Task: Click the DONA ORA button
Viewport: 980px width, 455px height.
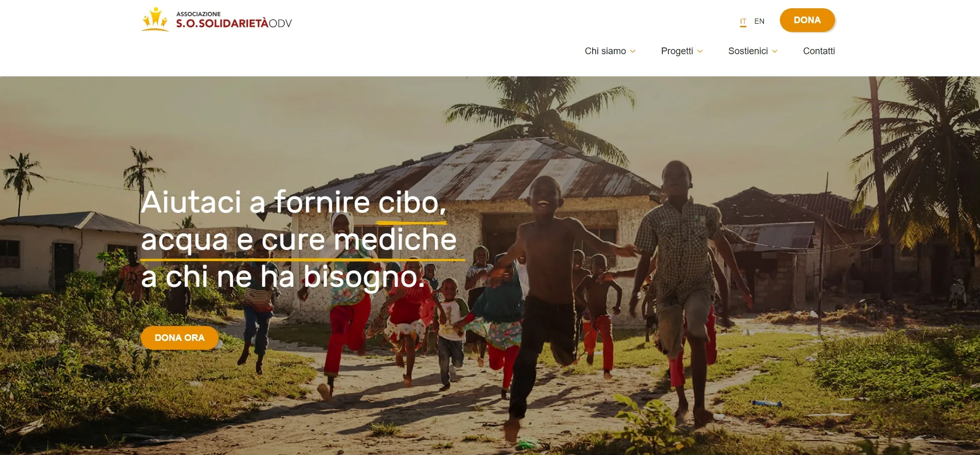Action: pyautogui.click(x=179, y=338)
